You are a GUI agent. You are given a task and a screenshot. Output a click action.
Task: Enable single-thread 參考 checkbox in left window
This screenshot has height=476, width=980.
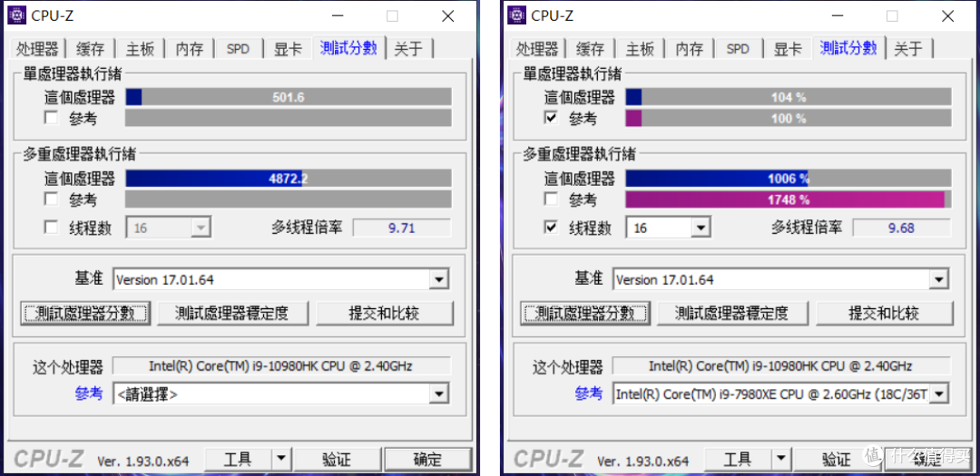coord(51,118)
